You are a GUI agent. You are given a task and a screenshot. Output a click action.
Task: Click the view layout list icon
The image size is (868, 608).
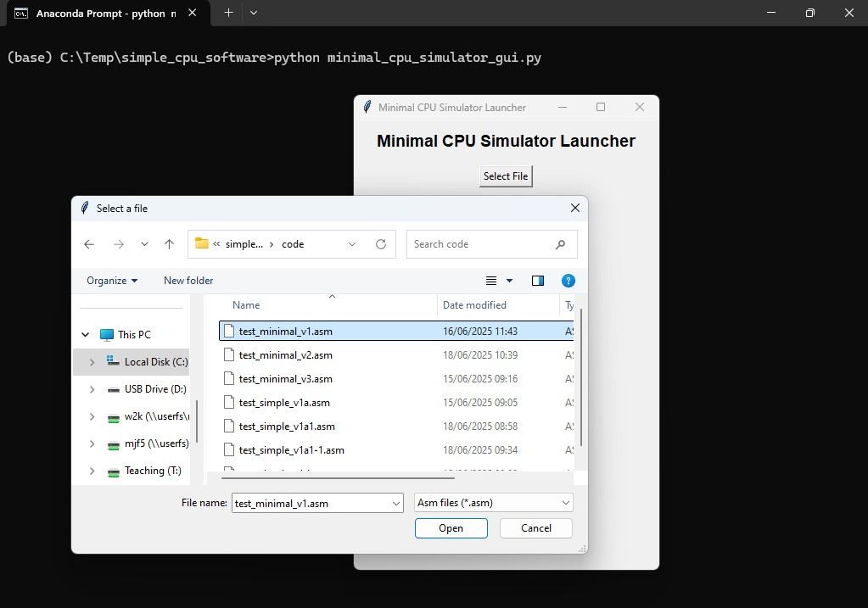pyautogui.click(x=491, y=281)
